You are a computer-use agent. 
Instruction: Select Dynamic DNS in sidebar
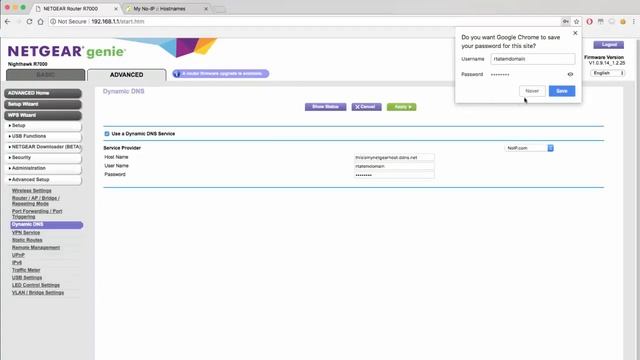(47, 225)
